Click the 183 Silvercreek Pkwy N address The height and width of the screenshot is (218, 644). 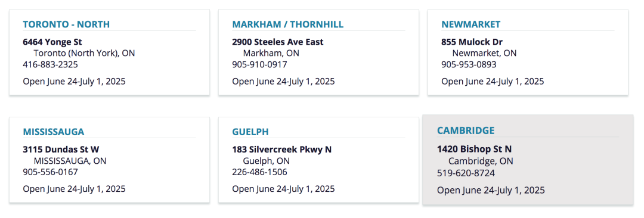pyautogui.click(x=281, y=150)
